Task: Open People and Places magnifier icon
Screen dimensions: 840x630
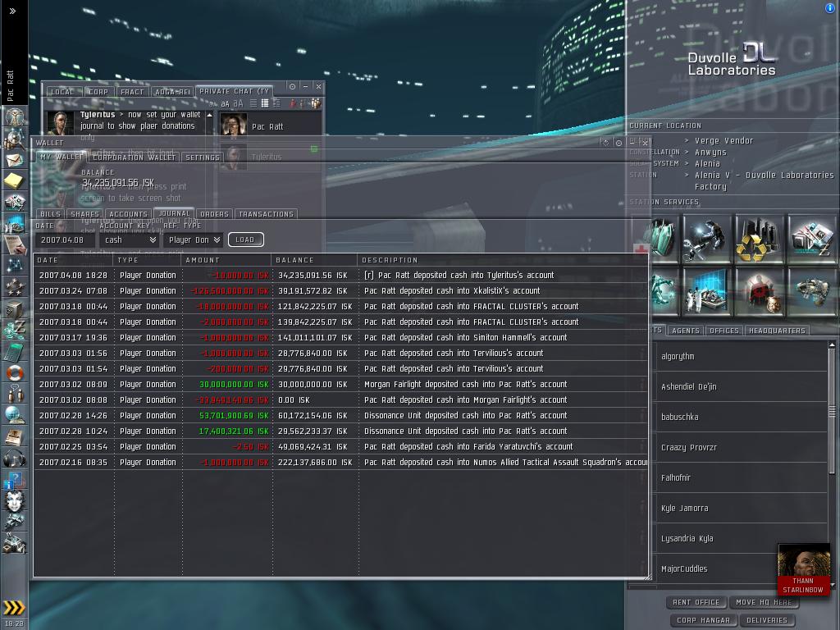Action: (15, 139)
